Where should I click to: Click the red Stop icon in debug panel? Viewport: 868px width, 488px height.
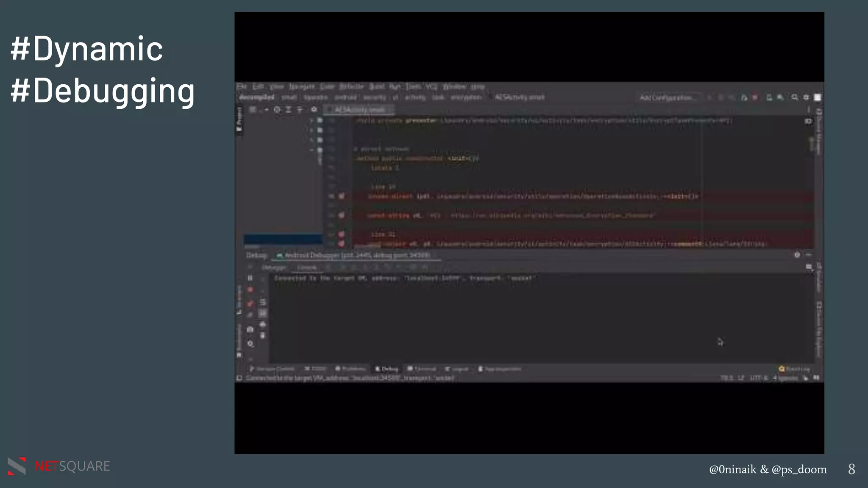pyautogui.click(x=250, y=290)
